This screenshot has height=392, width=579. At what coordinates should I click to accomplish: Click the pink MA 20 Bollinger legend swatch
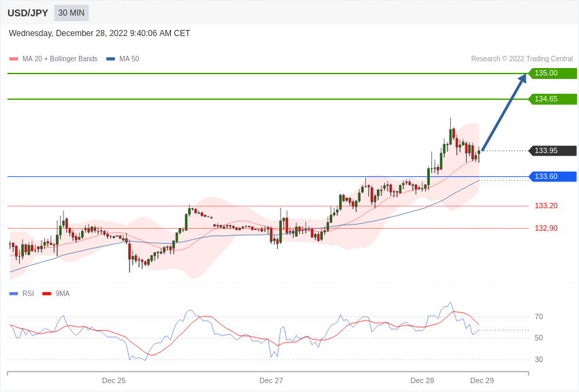click(x=14, y=59)
